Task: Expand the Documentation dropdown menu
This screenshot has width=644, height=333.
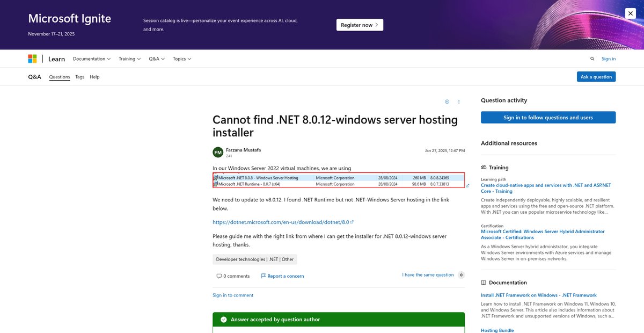Action: tap(92, 59)
